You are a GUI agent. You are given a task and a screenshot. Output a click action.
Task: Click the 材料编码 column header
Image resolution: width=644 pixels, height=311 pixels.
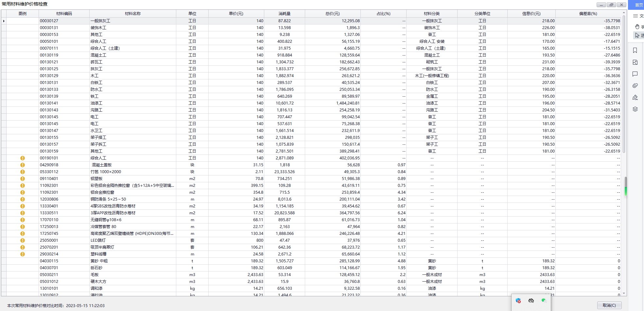point(64,14)
